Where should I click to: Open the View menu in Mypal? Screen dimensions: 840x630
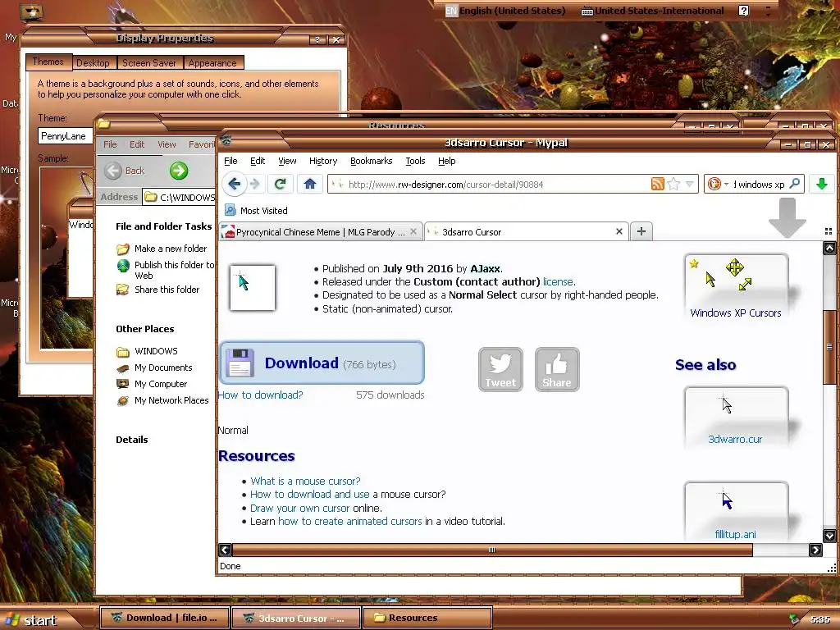(287, 161)
